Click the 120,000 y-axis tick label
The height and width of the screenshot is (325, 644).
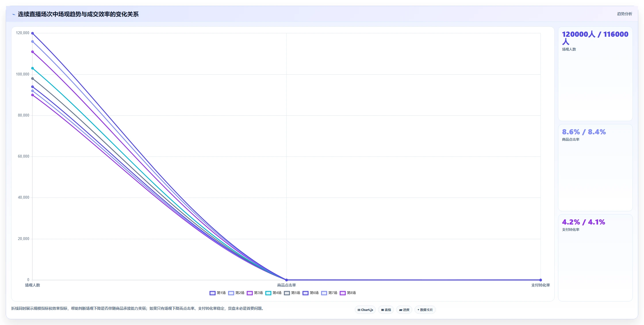coord(22,33)
